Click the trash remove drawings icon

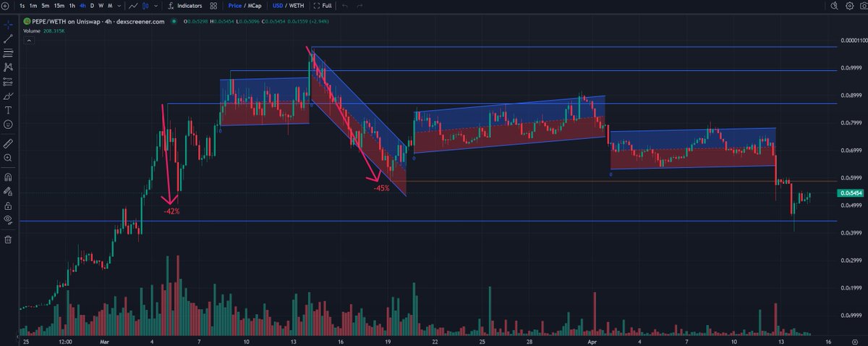tap(8, 239)
